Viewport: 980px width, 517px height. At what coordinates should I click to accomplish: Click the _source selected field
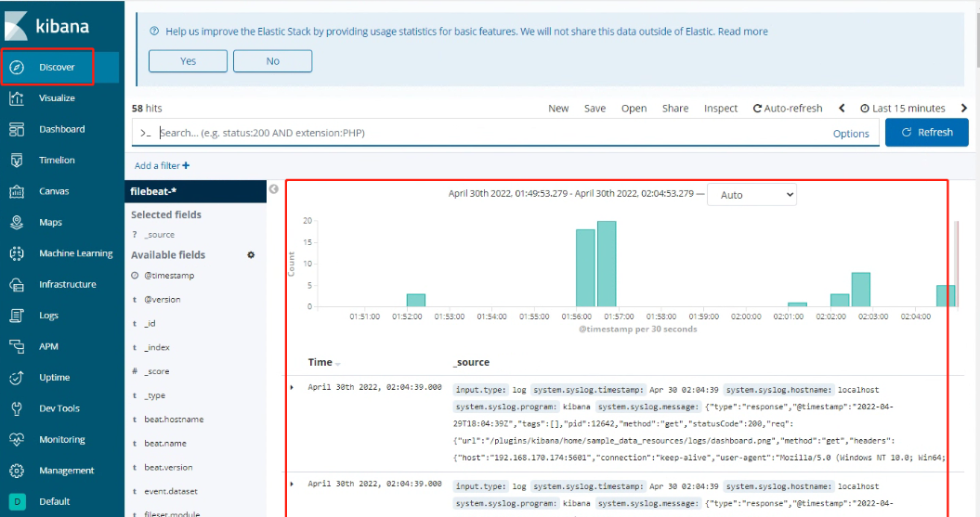click(160, 235)
